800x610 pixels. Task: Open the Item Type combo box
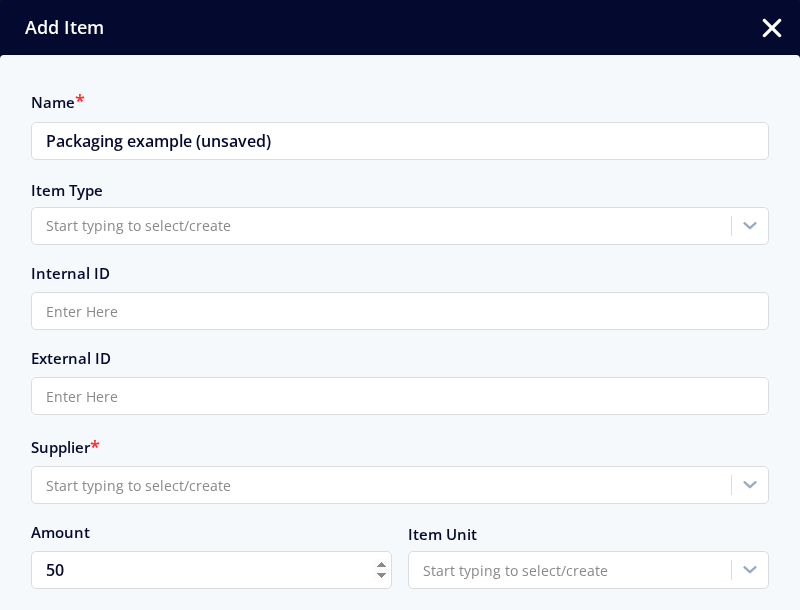[399, 226]
